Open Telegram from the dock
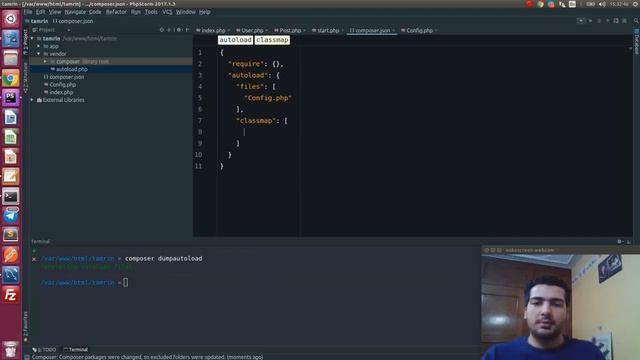Image resolution: width=640 pixels, height=360 pixels. tap(11, 216)
